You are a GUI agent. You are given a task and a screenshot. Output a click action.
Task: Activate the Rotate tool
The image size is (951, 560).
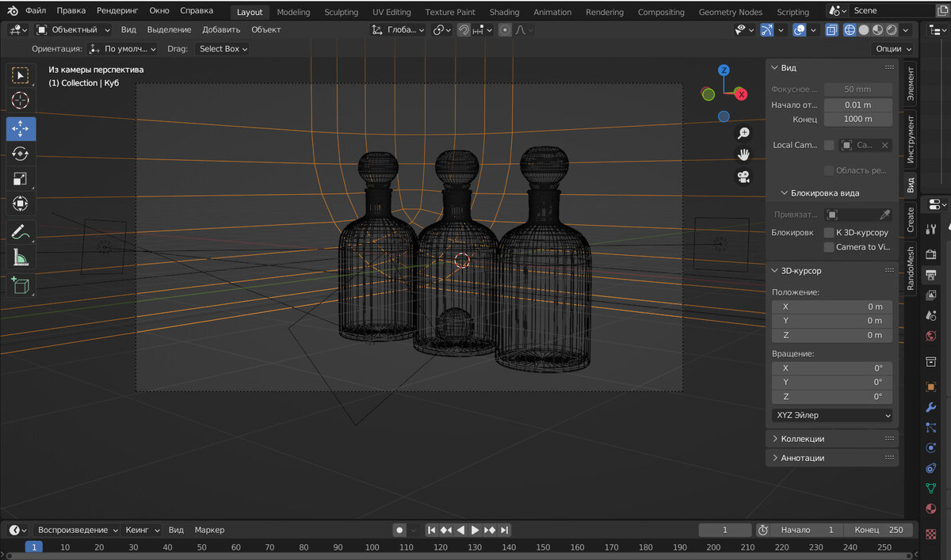[21, 154]
